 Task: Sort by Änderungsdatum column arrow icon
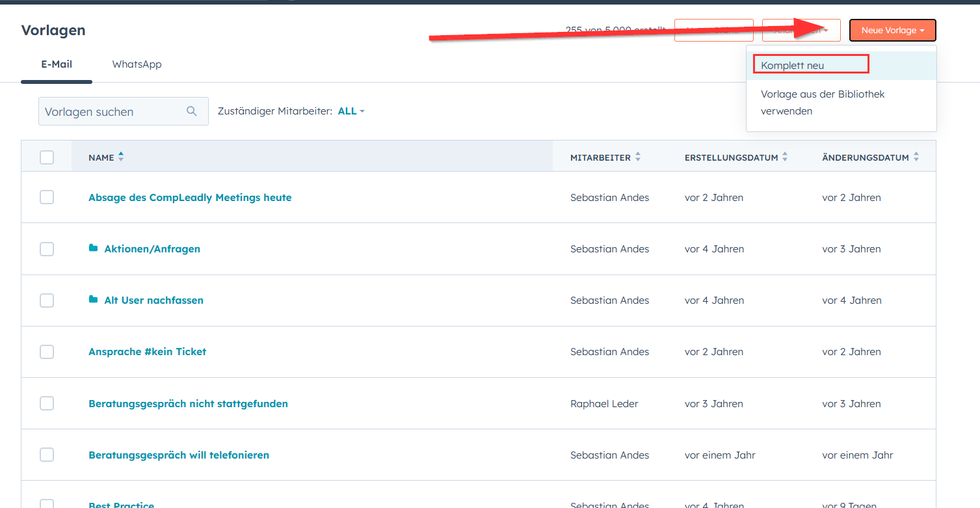point(916,157)
